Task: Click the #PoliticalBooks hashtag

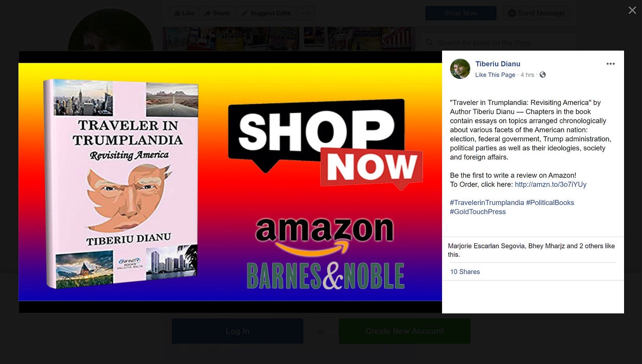Action: click(550, 203)
